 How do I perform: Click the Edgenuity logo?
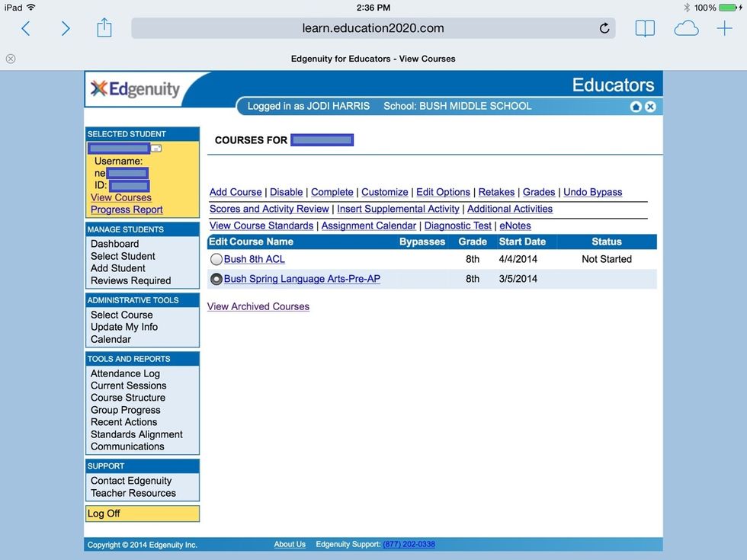pos(136,89)
